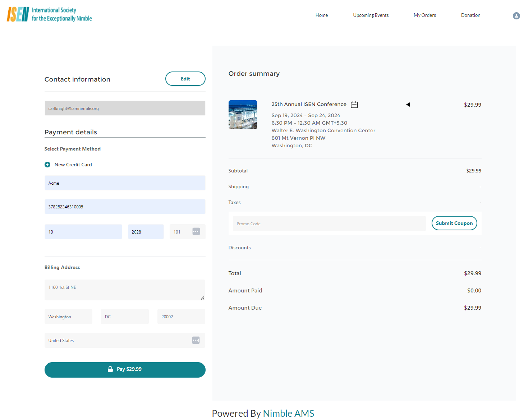Viewport: 524px width, 420px height.
Task: Open the Upcoming Events page
Action: [x=371, y=15]
